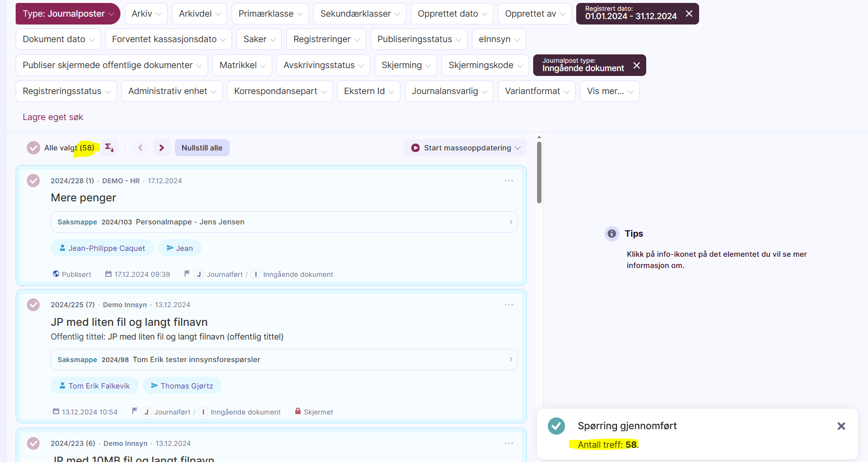Image resolution: width=868 pixels, height=463 pixels.
Task: Expand the Skjermingskode filter
Action: point(485,65)
